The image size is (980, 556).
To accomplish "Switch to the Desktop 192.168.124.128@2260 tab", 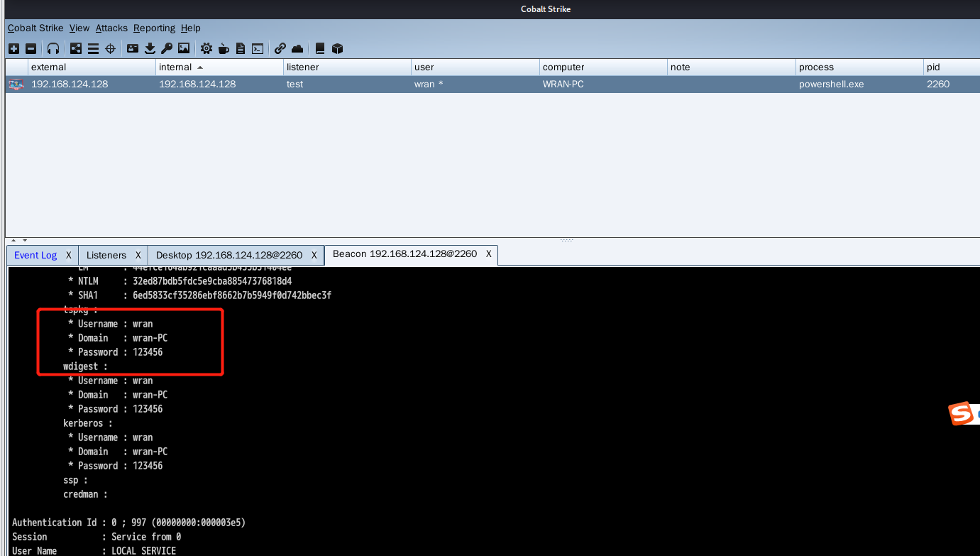I will click(x=229, y=255).
